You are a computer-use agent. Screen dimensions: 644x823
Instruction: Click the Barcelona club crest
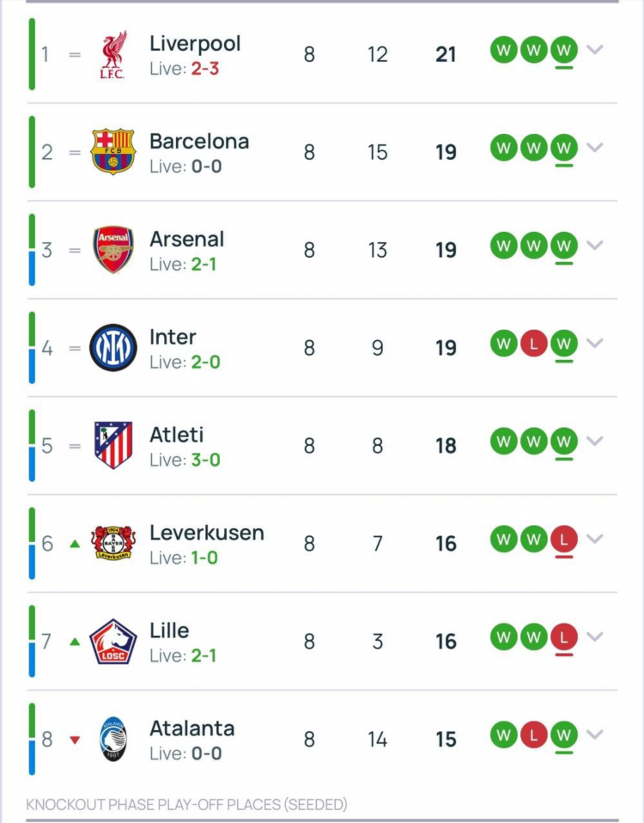(x=113, y=152)
